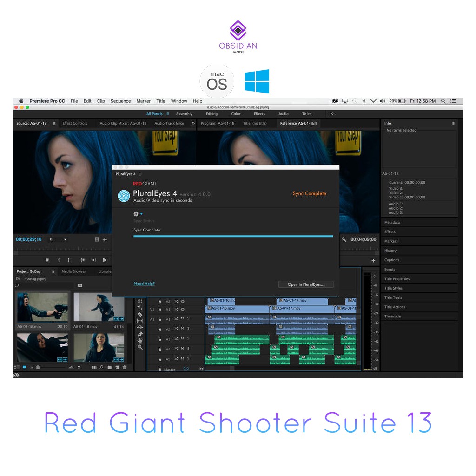Open the search field magnifier in Project panel
The height and width of the screenshot is (476, 476).
point(16,285)
